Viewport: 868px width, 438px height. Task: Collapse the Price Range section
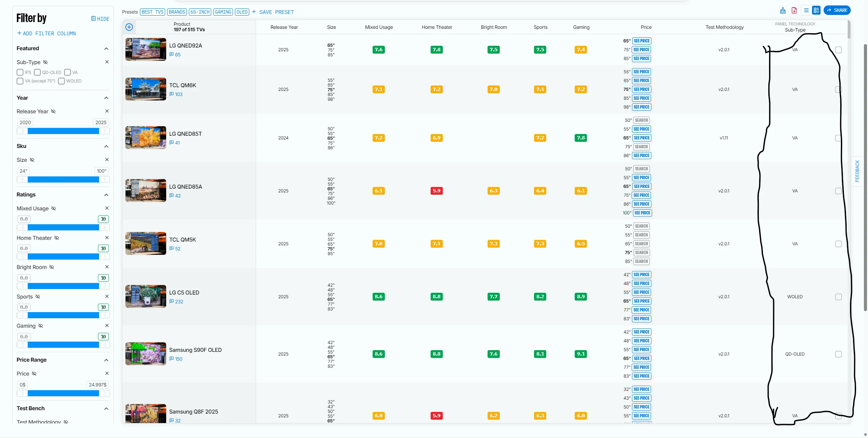[x=106, y=360]
